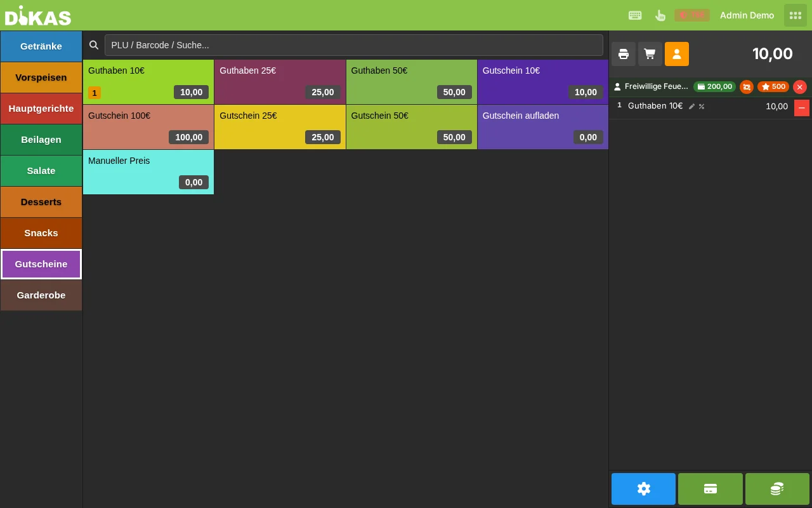Screen dimensions: 812x508
Task: Add the Gutschein 50€ product
Action: coord(412,127)
